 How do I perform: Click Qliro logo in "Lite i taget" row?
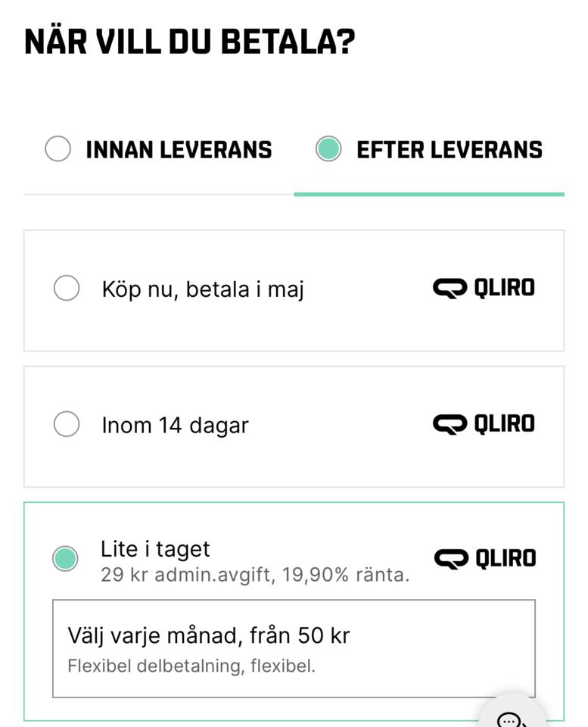(485, 559)
